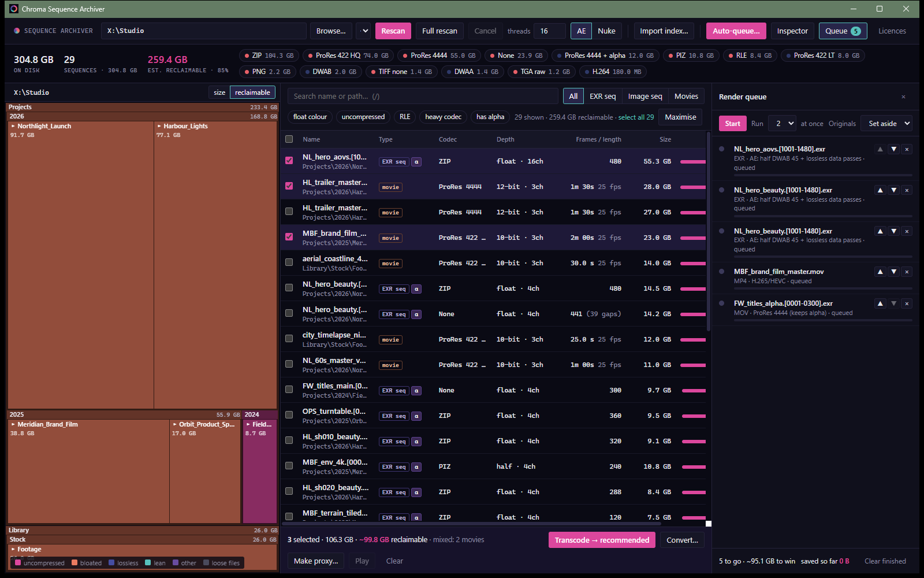Remove FW_titles_alpha from the render queue

pyautogui.click(x=907, y=303)
